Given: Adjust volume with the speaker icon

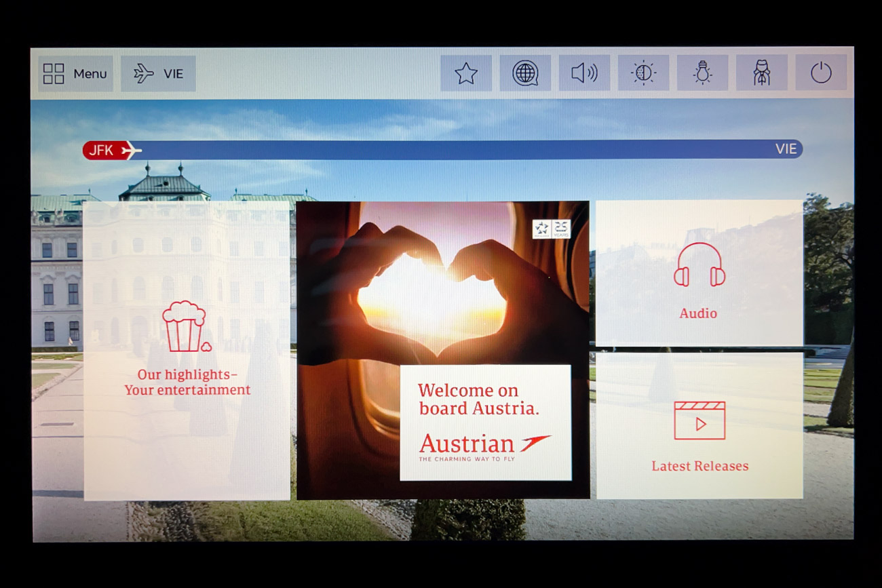Looking at the screenshot, I should [584, 73].
